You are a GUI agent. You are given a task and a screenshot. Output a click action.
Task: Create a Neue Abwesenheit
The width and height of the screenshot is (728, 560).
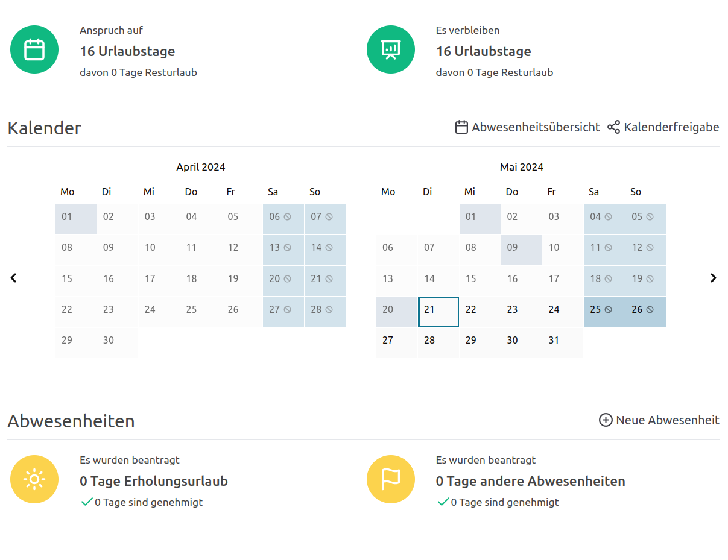pos(667,420)
